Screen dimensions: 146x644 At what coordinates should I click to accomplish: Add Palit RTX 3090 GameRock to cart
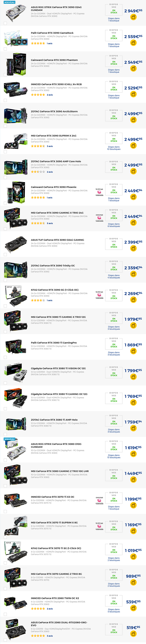134,43
